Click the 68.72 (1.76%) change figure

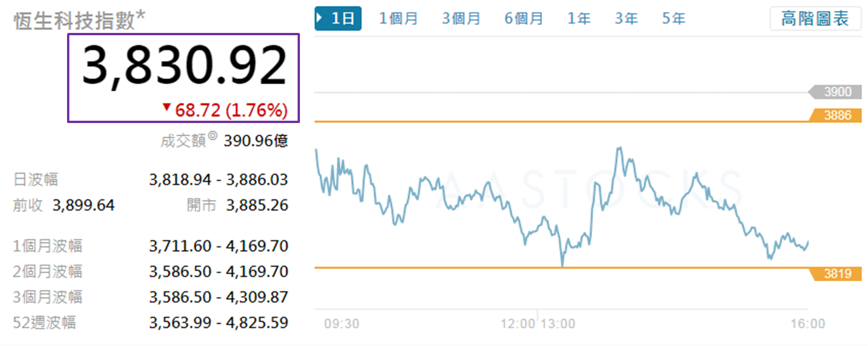(x=231, y=110)
